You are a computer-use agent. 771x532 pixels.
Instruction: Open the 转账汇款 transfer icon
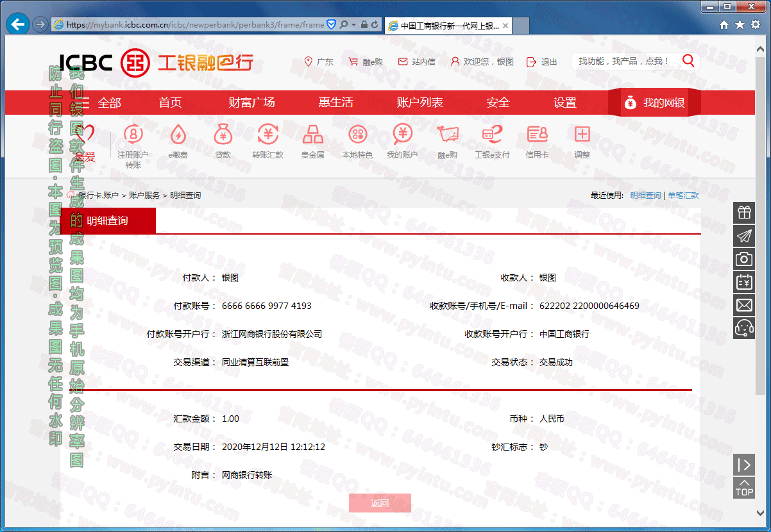[x=267, y=141]
